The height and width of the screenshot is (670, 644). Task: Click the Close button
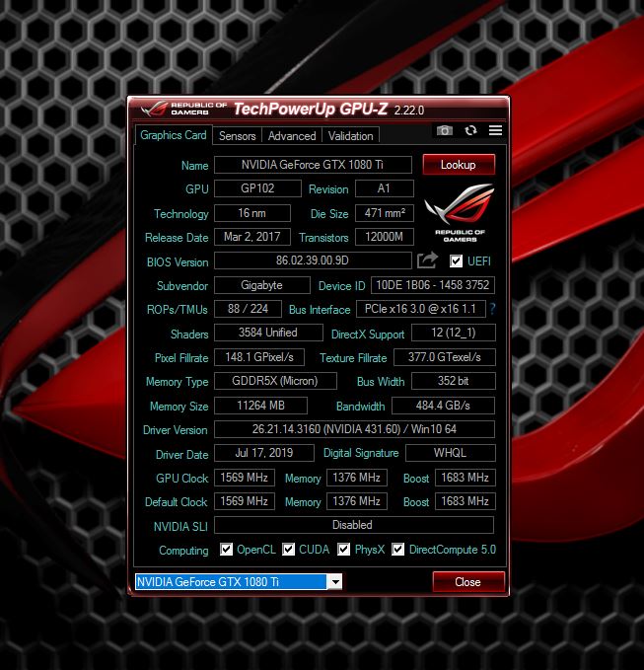pyautogui.click(x=468, y=582)
